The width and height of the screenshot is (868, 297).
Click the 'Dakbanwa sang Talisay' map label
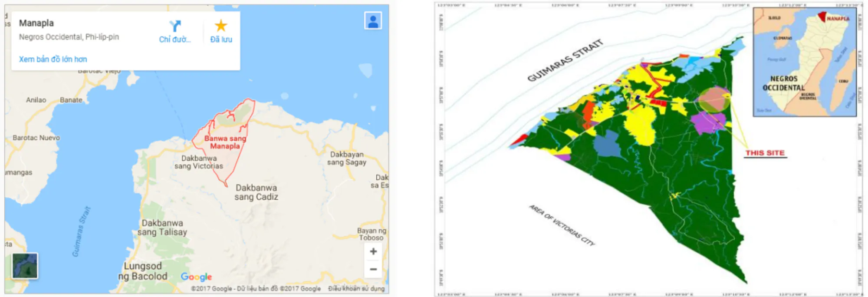click(x=162, y=228)
